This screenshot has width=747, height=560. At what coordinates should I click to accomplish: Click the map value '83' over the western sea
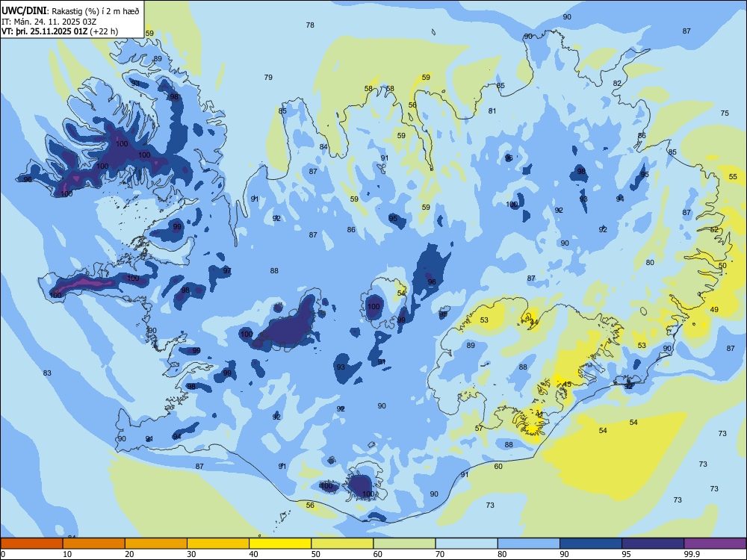47,373
